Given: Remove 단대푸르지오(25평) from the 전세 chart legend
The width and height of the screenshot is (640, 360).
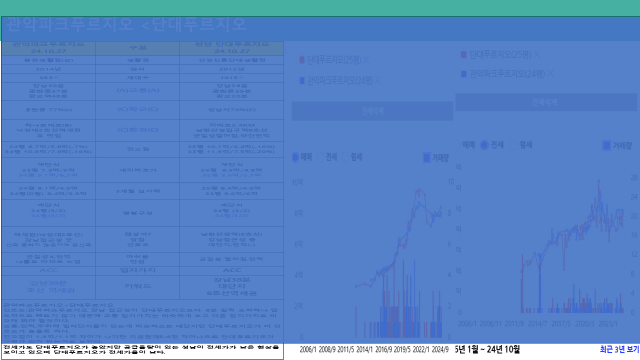Looking at the screenshot, I should click(536, 54).
